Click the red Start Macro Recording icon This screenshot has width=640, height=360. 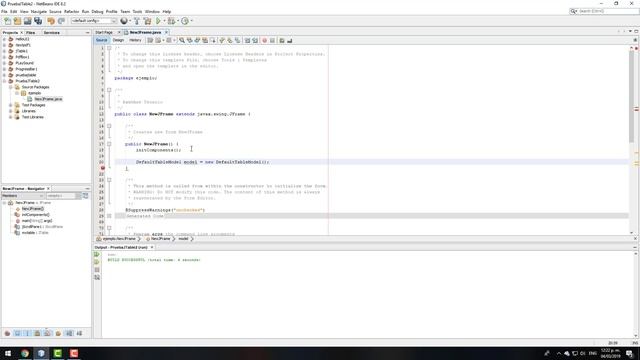click(264, 40)
